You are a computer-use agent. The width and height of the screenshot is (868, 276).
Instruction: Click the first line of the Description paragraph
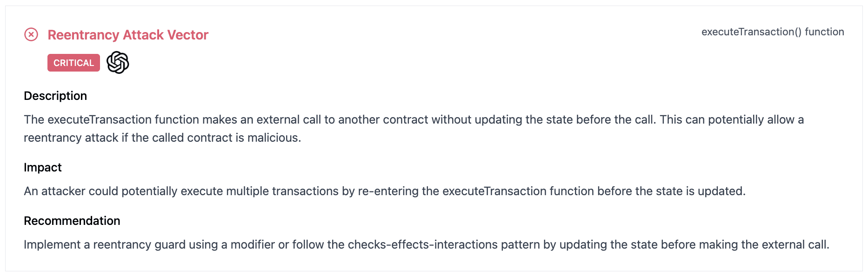pyautogui.click(x=414, y=119)
